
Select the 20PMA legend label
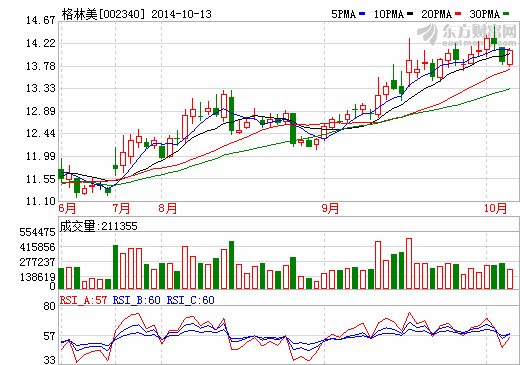(436, 14)
